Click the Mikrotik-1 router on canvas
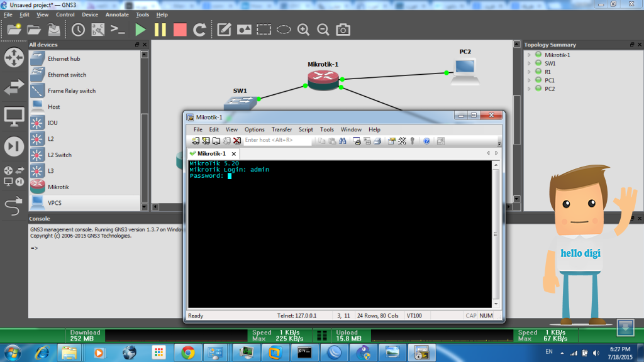This screenshot has width=644, height=362. click(323, 80)
